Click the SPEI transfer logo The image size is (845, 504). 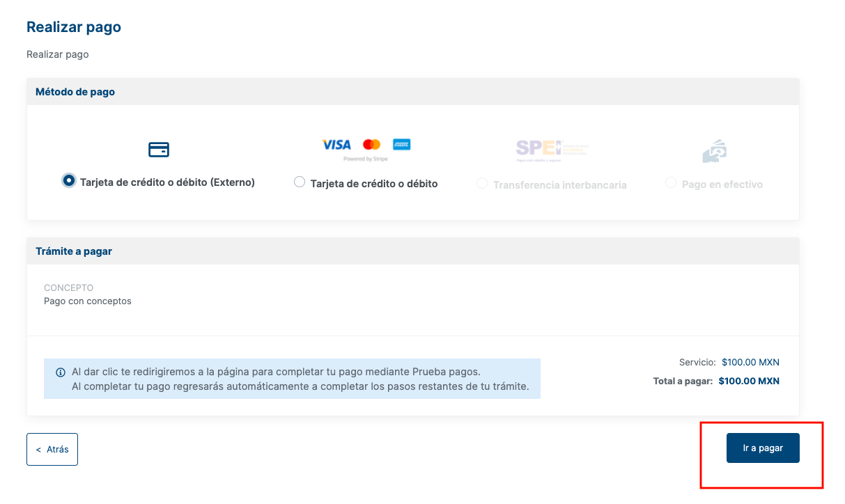[552, 149]
